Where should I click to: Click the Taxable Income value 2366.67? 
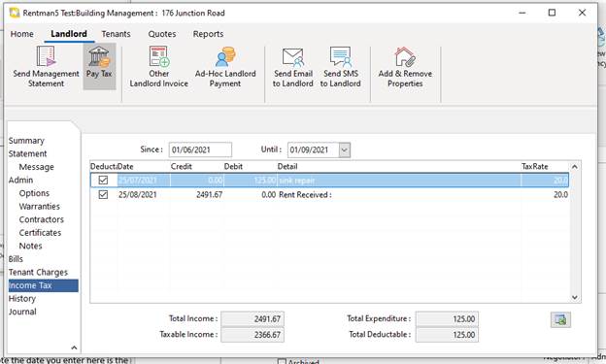click(252, 335)
